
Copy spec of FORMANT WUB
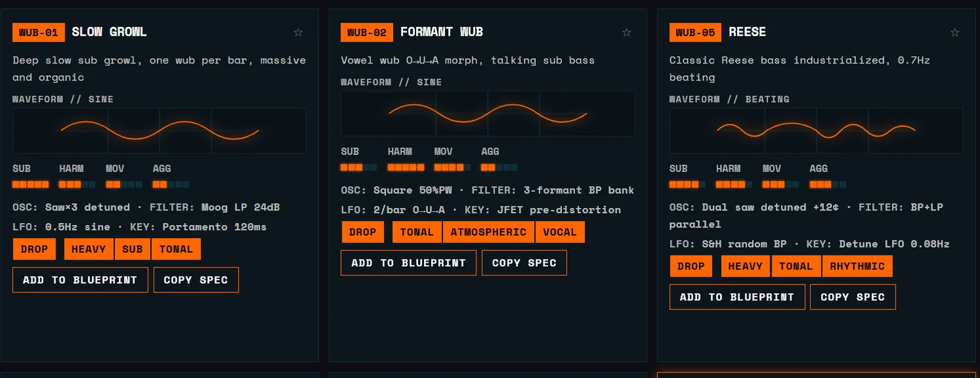pyautogui.click(x=525, y=263)
